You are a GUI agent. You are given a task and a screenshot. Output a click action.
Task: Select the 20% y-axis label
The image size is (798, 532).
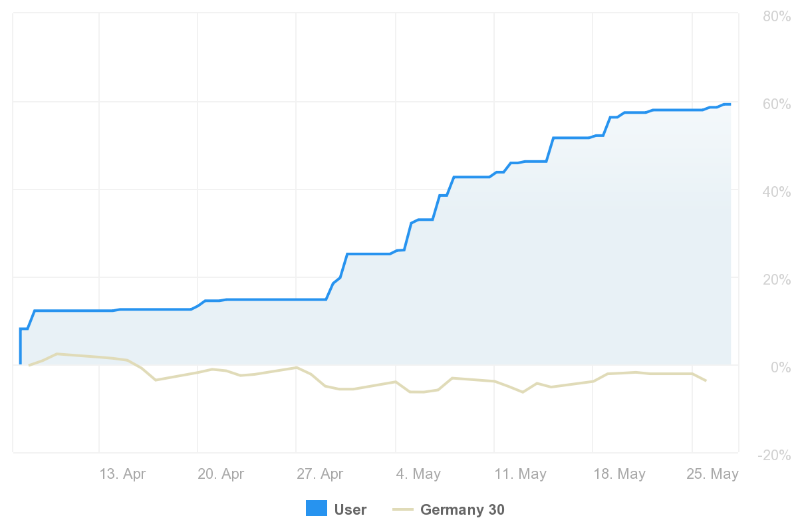click(775, 279)
